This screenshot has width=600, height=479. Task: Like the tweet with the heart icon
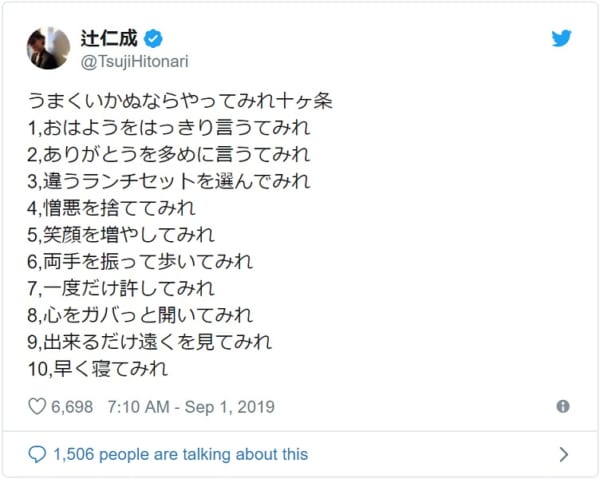37,406
